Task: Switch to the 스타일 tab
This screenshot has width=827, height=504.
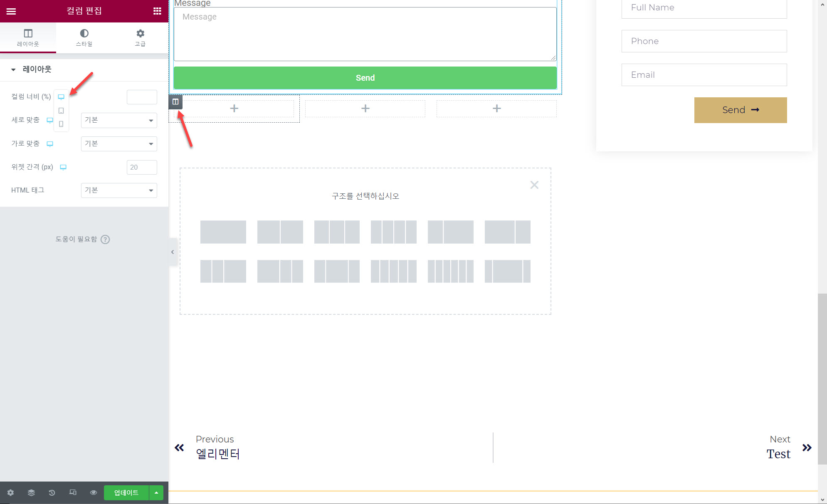Action: 84,37
